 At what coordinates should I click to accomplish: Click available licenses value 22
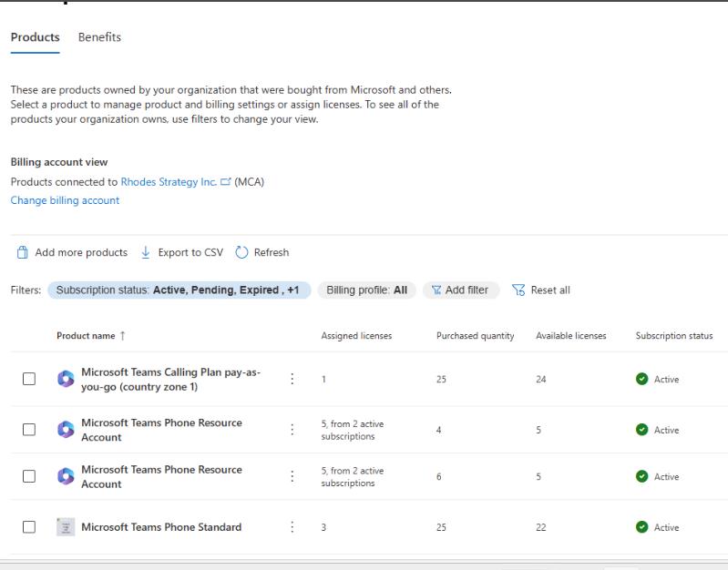[x=541, y=527]
